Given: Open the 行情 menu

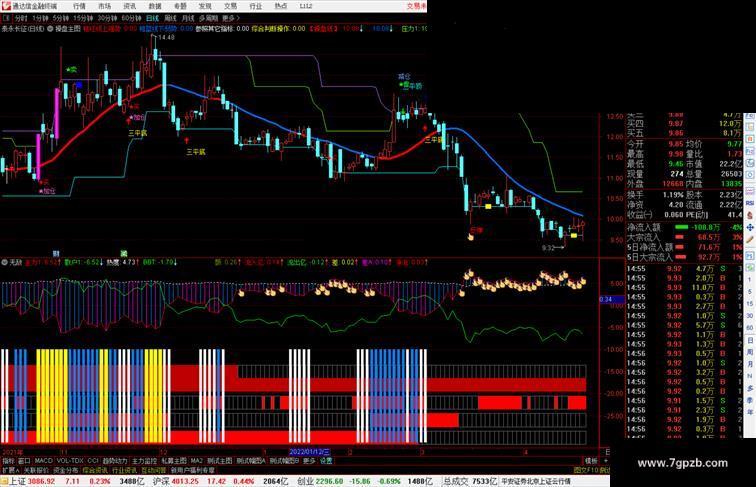Looking at the screenshot, I should [79, 6].
